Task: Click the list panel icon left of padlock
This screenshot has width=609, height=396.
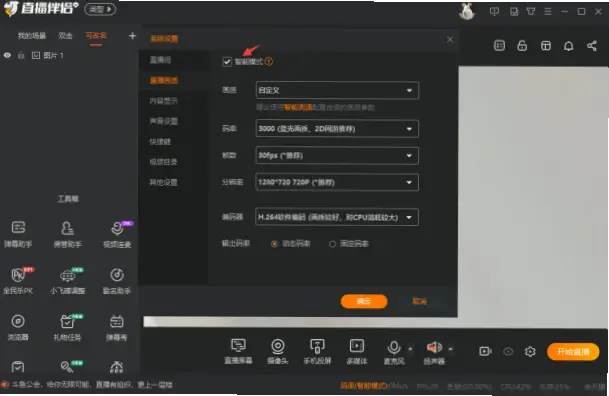Action: tap(499, 46)
